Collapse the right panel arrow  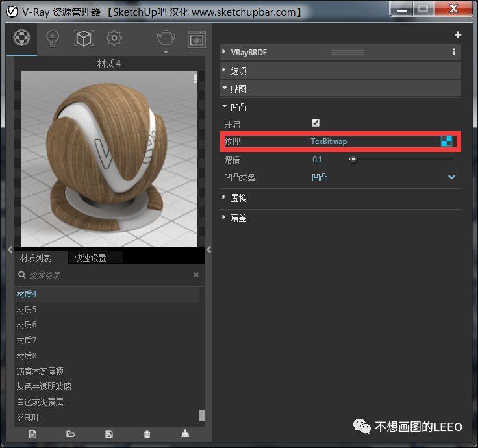click(x=209, y=249)
